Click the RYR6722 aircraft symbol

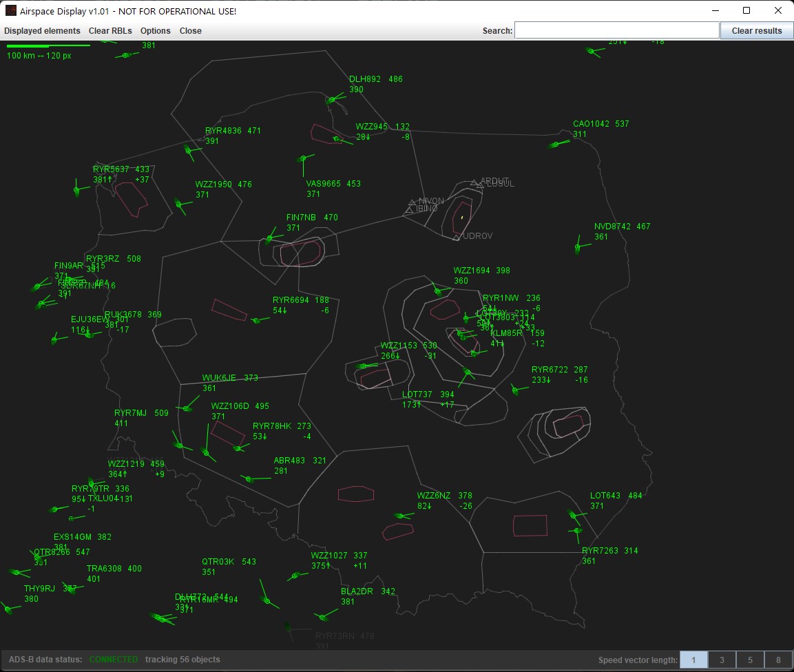[x=516, y=389]
